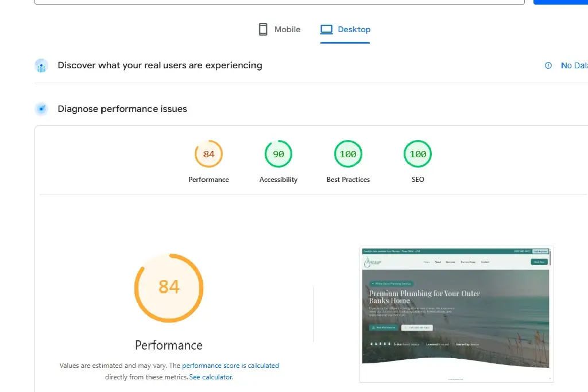588x392 pixels.
Task: Click the large Performance 84 gauge
Action: 169,288
